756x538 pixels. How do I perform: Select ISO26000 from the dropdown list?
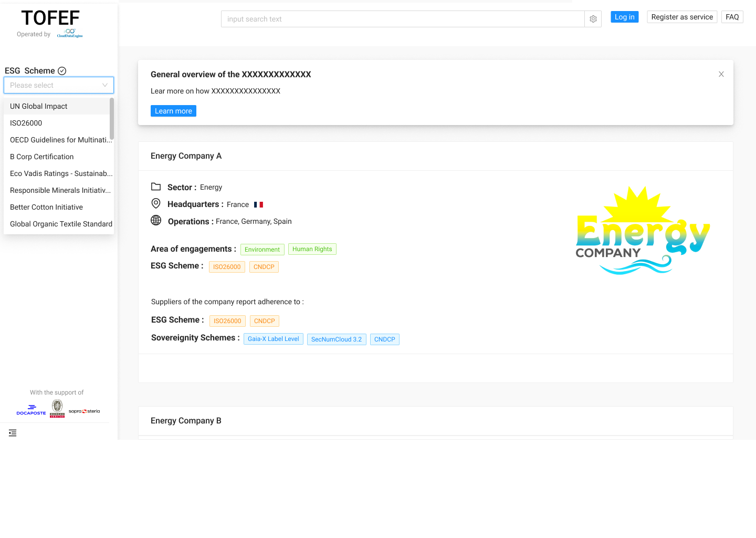(26, 123)
